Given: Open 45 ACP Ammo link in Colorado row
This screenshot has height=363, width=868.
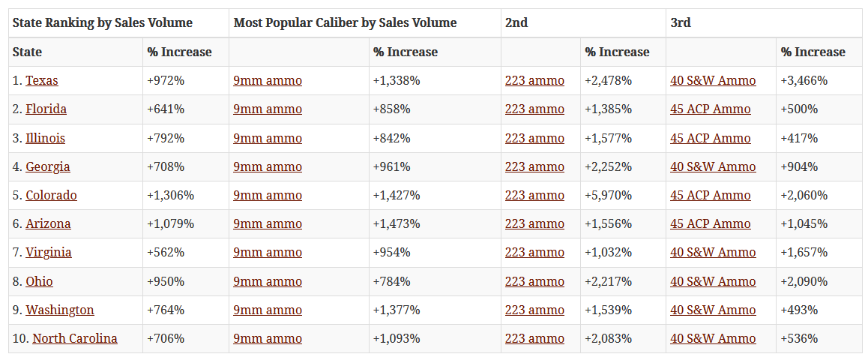Looking at the screenshot, I should coord(710,196).
